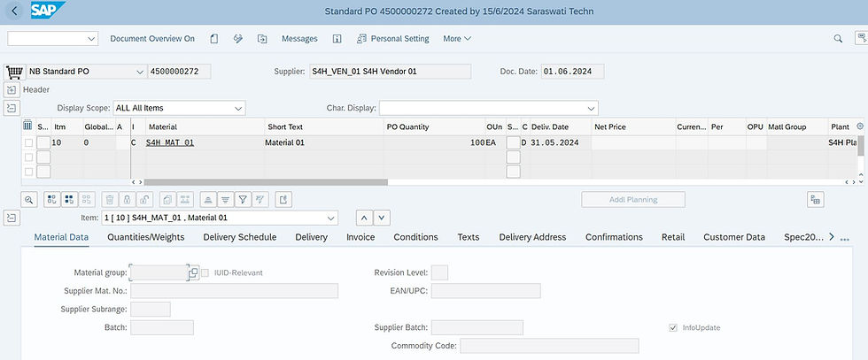The width and height of the screenshot is (868, 360).
Task: Open table column settings icon
Action: coord(27,126)
